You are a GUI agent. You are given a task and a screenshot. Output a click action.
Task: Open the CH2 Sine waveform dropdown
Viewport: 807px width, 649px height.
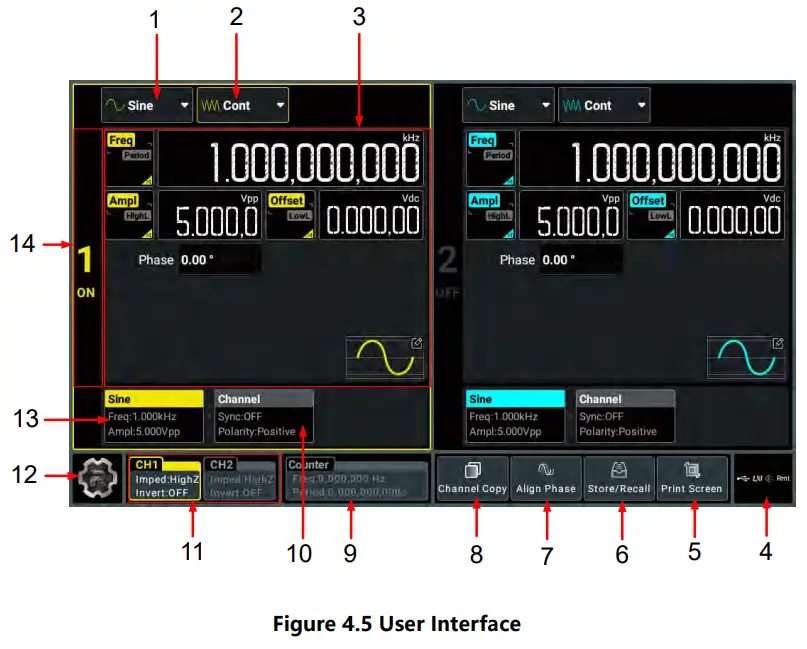tap(508, 105)
